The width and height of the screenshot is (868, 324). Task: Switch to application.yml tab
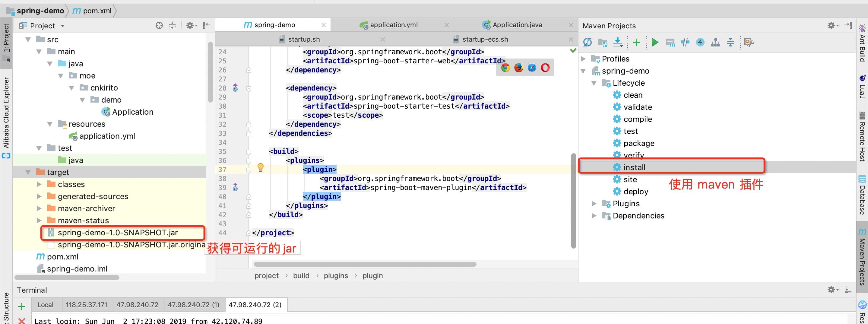tap(393, 25)
